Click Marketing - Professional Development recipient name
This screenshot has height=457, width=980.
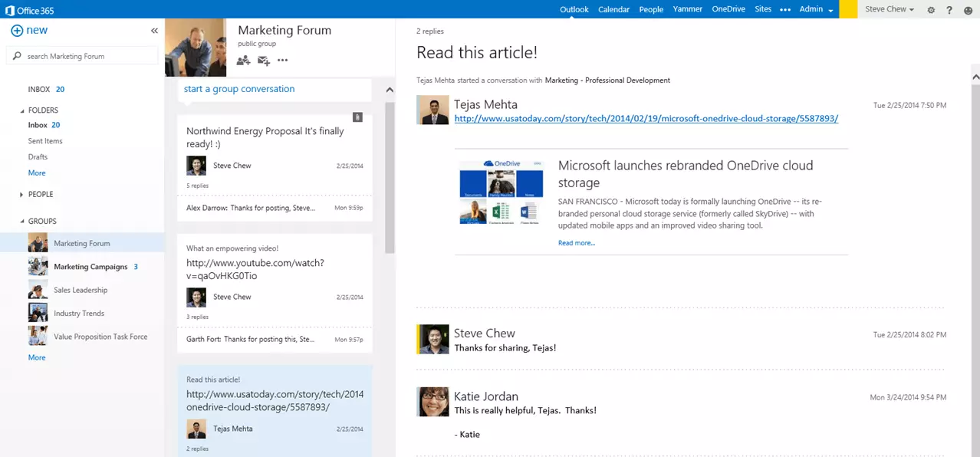coord(607,81)
